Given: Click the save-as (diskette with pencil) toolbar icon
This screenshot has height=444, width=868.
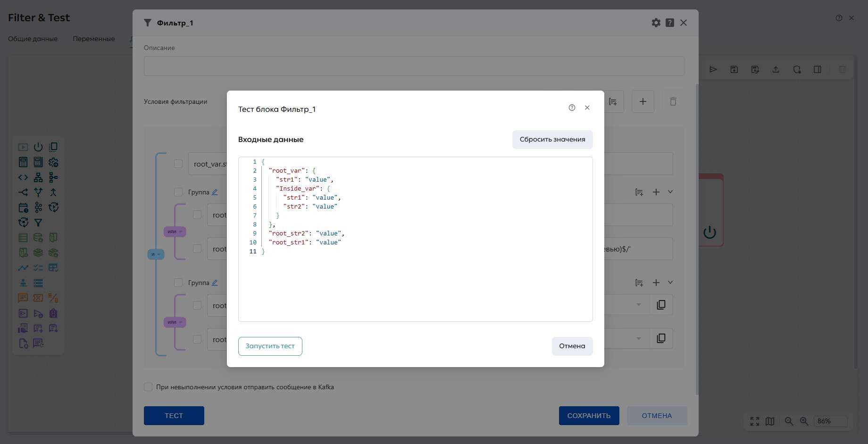Looking at the screenshot, I should 755,69.
